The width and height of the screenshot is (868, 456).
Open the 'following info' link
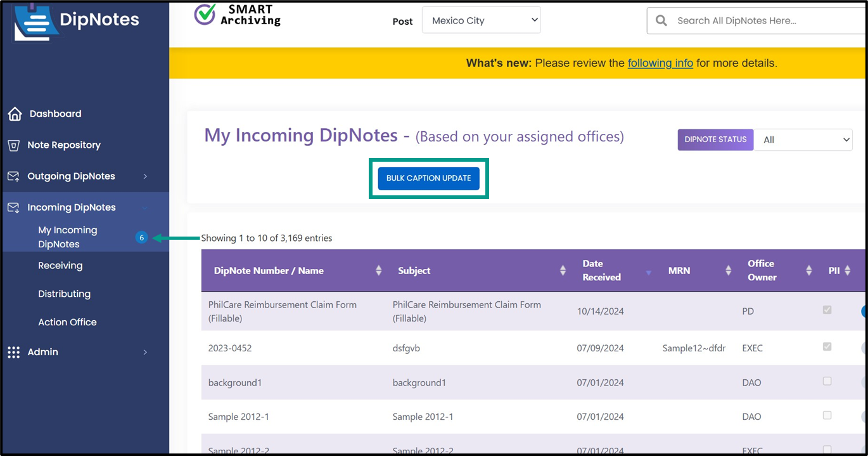660,63
